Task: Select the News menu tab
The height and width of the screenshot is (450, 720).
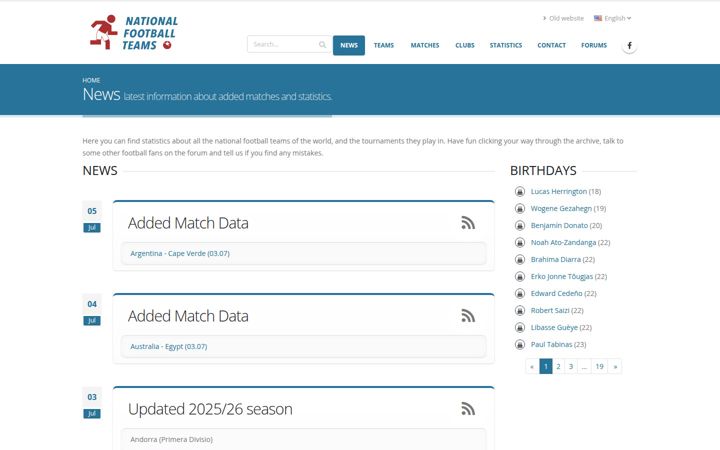Action: [x=349, y=45]
